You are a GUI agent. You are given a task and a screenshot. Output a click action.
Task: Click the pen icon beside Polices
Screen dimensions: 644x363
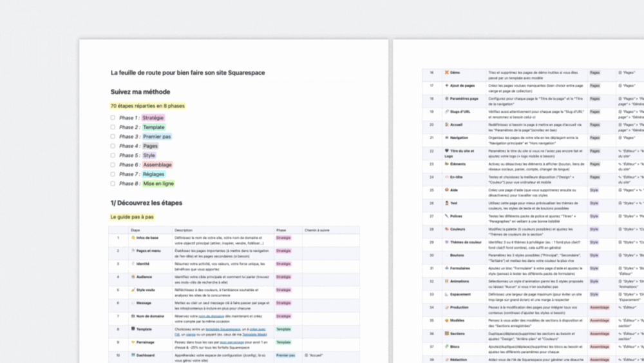click(x=447, y=216)
